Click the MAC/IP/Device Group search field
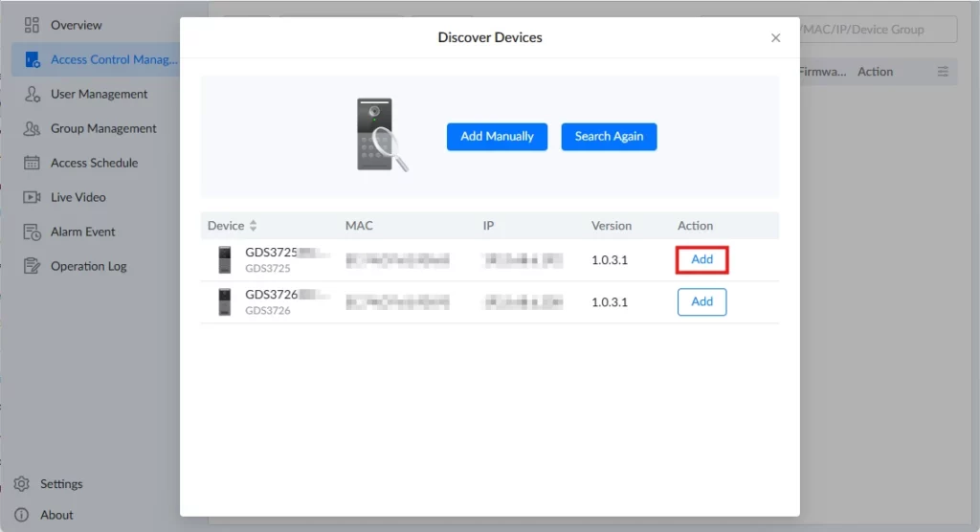The width and height of the screenshot is (980, 532). click(877, 30)
